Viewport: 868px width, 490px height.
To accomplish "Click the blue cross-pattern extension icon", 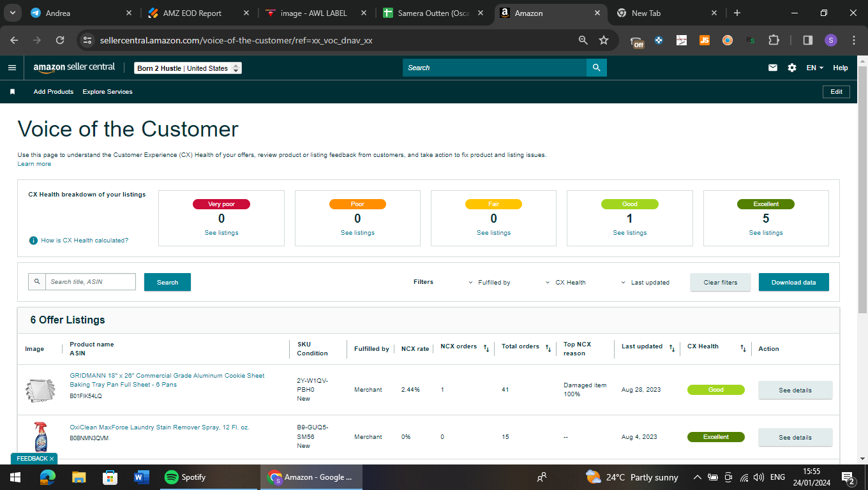I will (659, 40).
